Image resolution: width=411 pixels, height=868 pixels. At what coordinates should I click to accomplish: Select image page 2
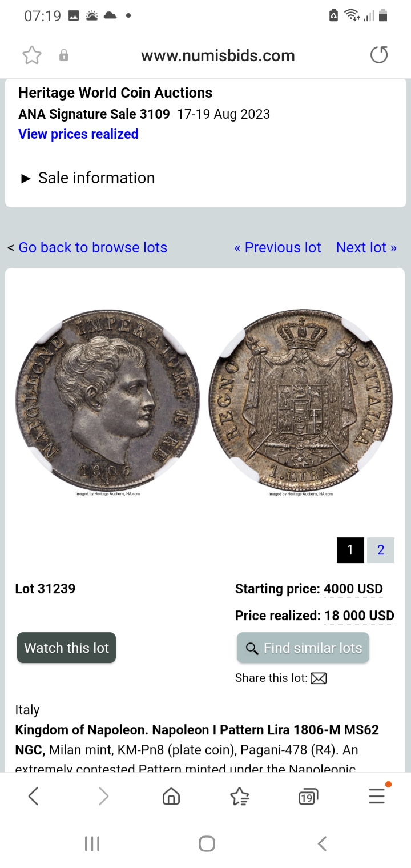pos(381,550)
